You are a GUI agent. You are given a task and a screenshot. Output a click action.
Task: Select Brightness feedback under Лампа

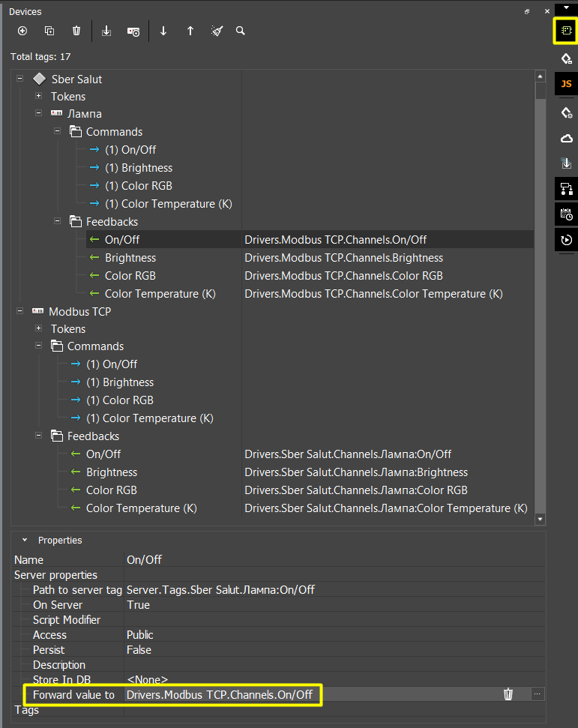(130, 258)
